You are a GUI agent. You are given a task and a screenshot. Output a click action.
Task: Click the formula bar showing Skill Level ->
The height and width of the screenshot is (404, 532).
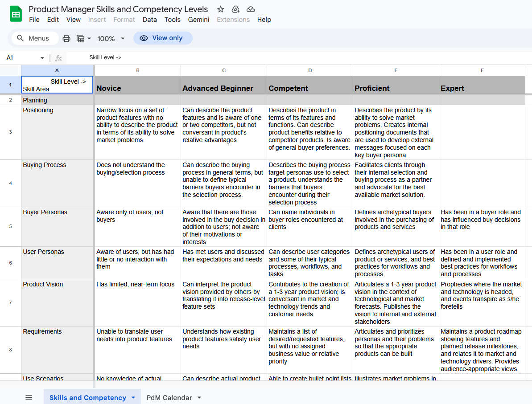coord(299,57)
